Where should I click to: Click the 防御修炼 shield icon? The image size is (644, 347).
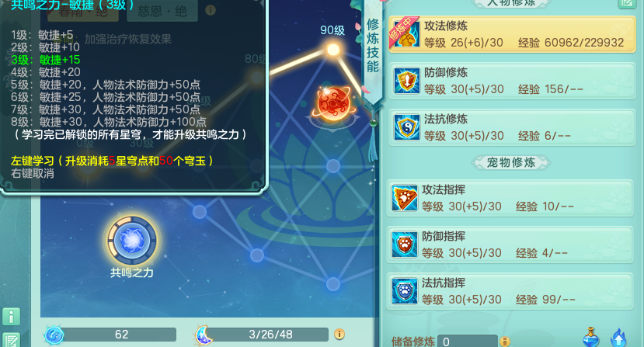click(406, 81)
